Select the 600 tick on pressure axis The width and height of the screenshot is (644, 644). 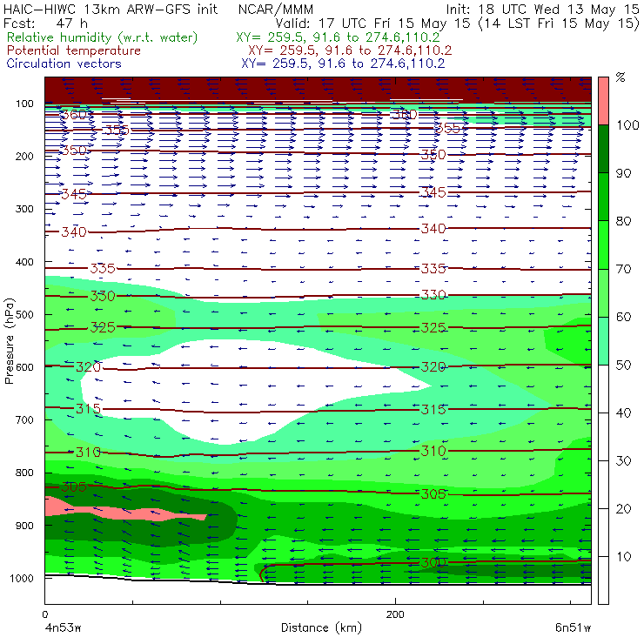coord(24,367)
